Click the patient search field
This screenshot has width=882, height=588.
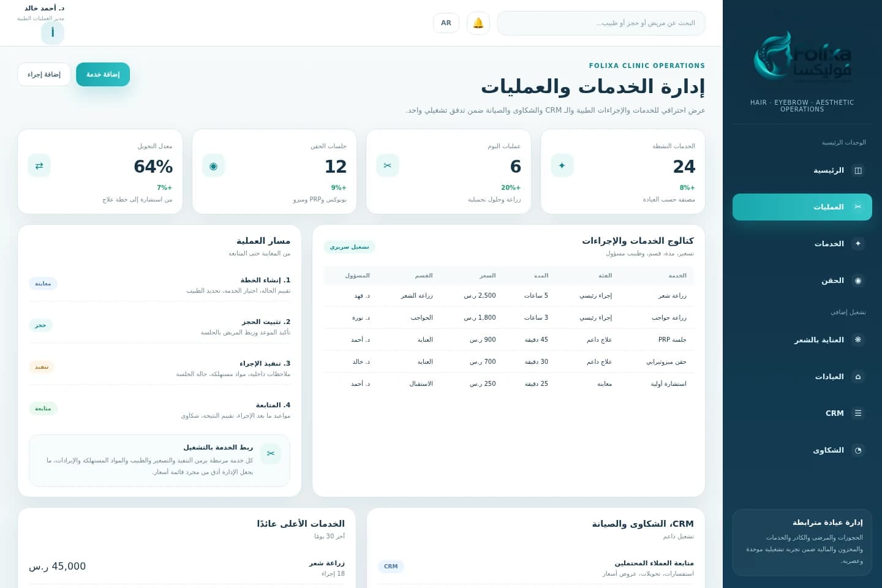601,23
